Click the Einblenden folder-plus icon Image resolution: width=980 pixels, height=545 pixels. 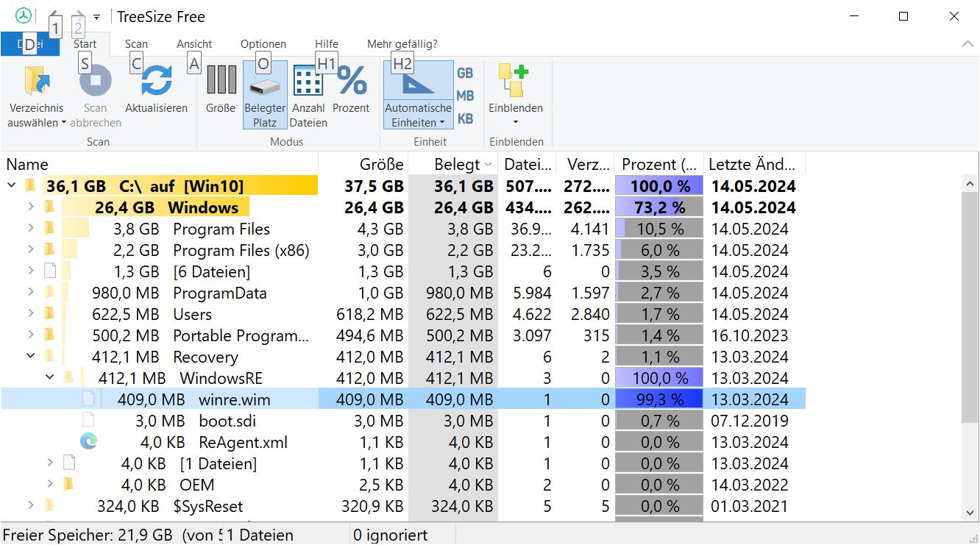coord(515,80)
